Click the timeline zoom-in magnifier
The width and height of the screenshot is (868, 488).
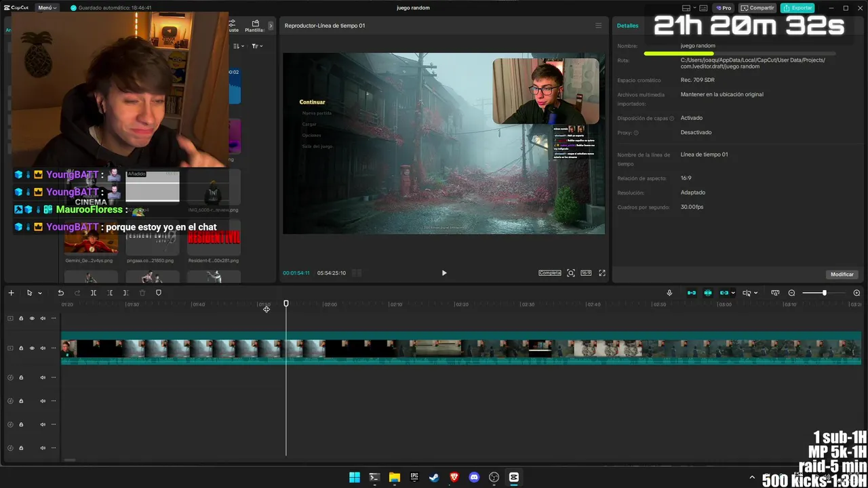point(856,293)
